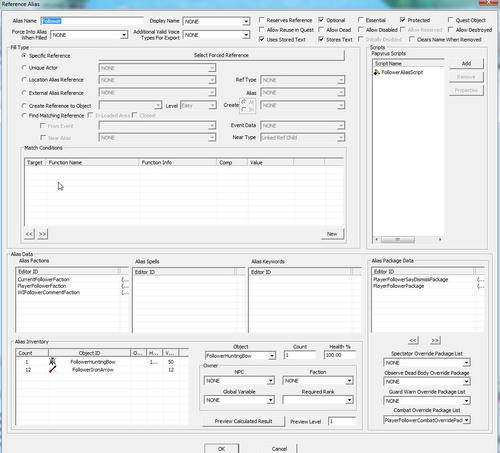Click the scripts list horizontal scrollbar
This screenshot has width=500, height=453.
pyautogui.click(x=408, y=239)
